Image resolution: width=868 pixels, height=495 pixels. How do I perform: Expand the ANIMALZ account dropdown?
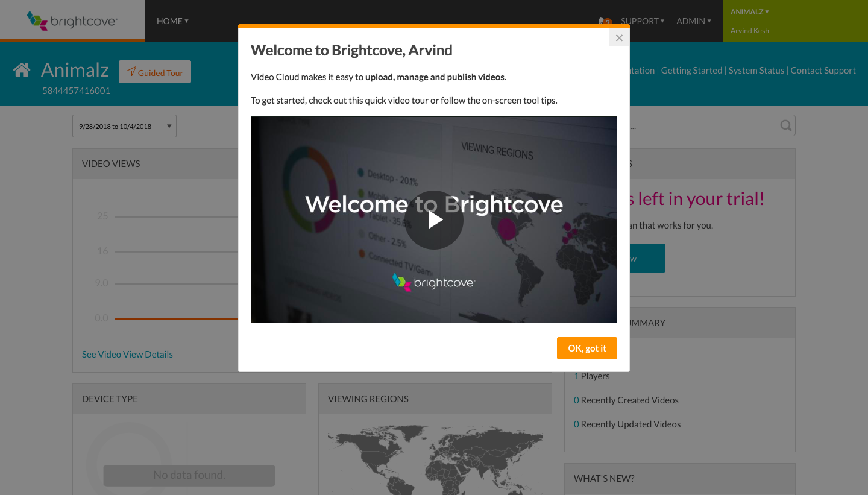749,11
